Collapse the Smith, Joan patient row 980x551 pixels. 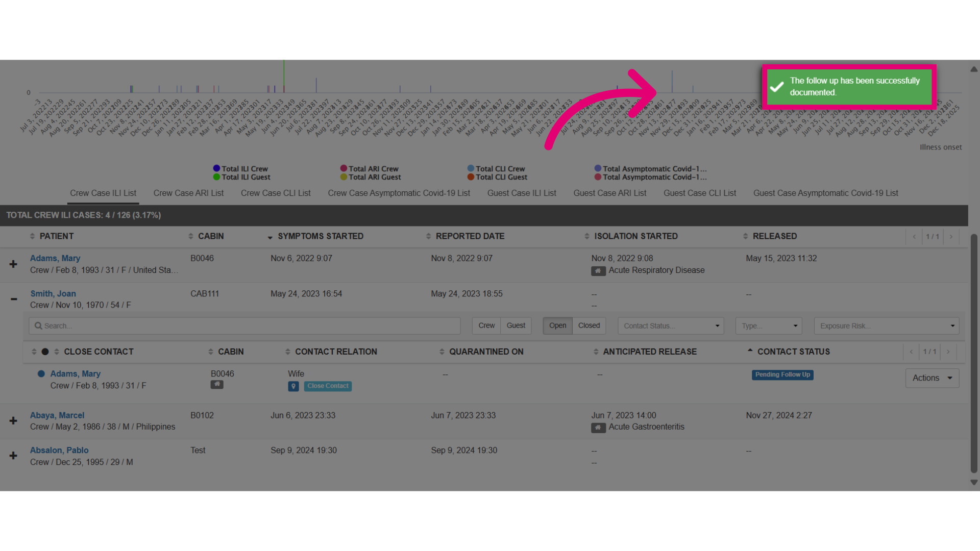pos(14,299)
